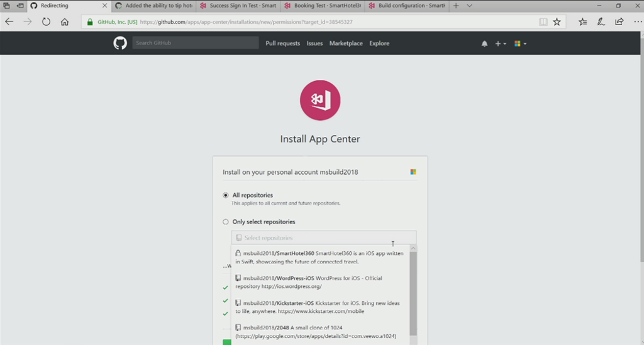
Task: Click the GitHub Octocat logo
Action: pyautogui.click(x=119, y=43)
